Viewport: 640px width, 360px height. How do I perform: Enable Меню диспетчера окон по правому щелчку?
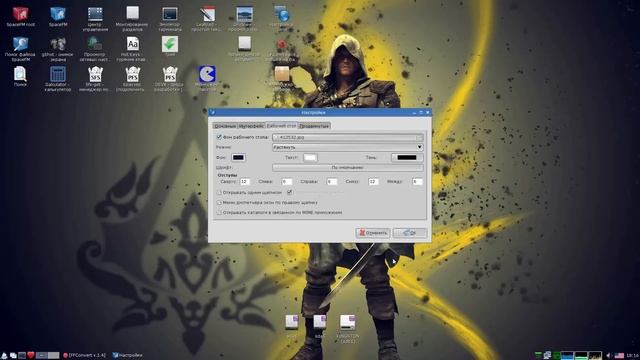219,202
